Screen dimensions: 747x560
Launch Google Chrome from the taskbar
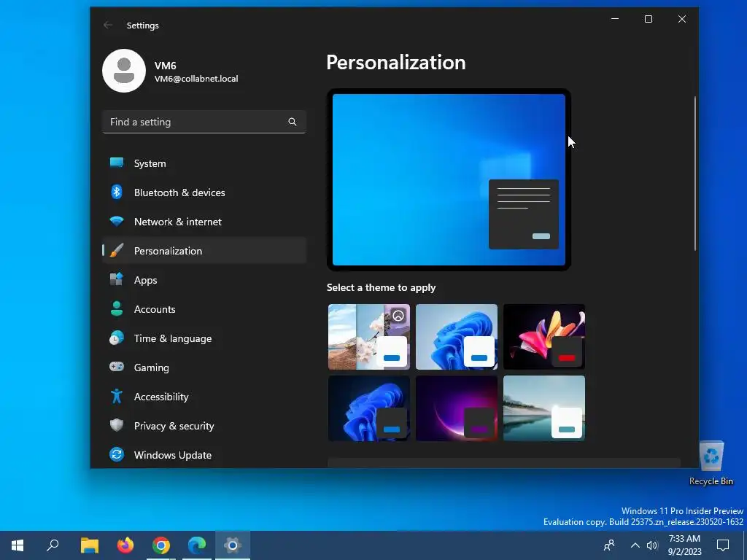161,545
